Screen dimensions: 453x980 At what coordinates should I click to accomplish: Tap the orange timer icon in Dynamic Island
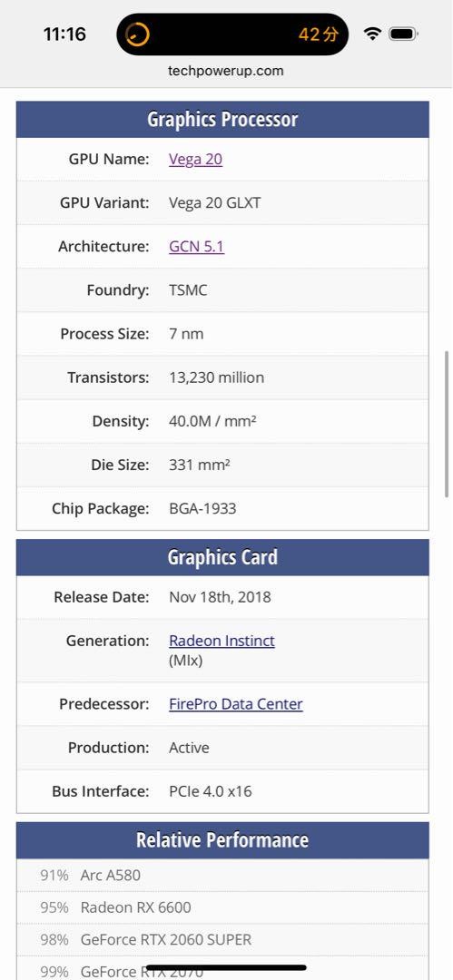pyautogui.click(x=137, y=34)
